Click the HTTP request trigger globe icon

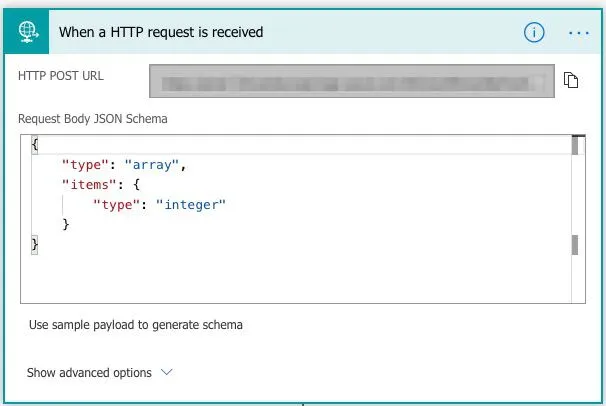click(28, 32)
